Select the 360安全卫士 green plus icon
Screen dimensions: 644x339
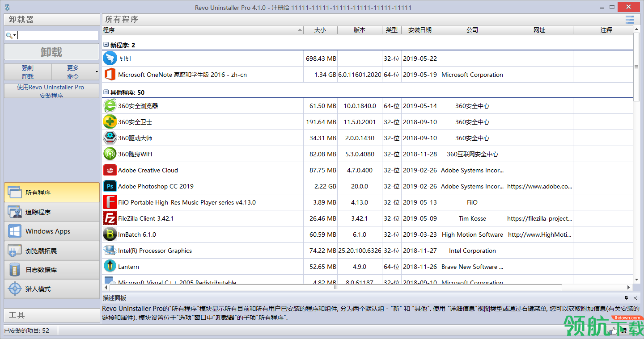point(110,122)
